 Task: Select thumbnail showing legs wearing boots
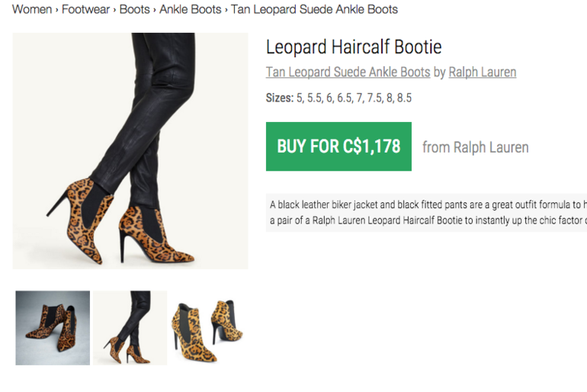tap(130, 328)
